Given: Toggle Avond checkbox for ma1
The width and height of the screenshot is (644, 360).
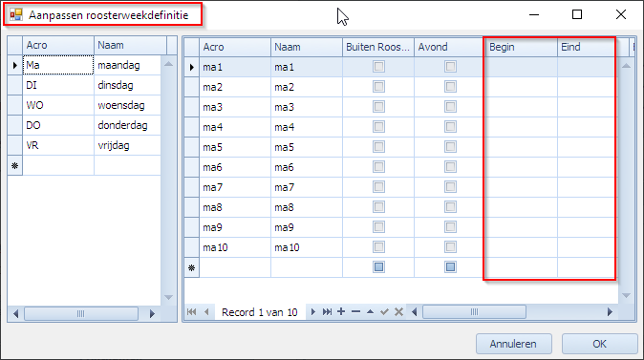Looking at the screenshot, I should click(450, 67).
